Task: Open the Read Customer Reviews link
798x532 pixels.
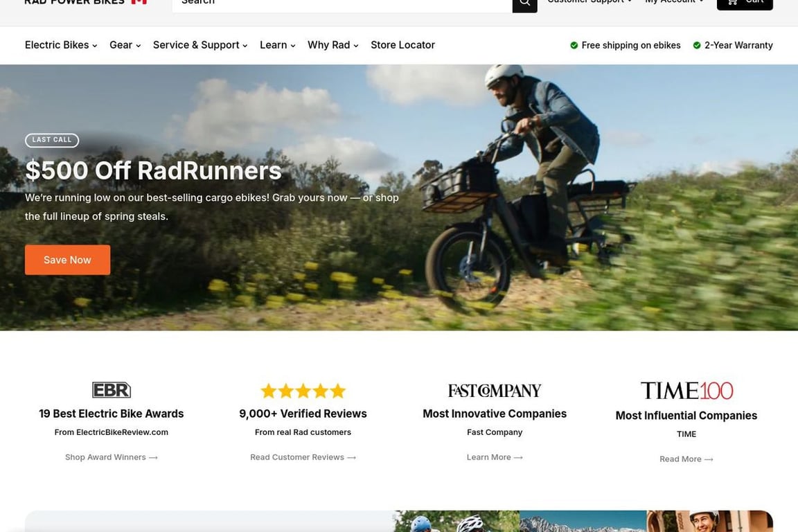Action: point(303,457)
